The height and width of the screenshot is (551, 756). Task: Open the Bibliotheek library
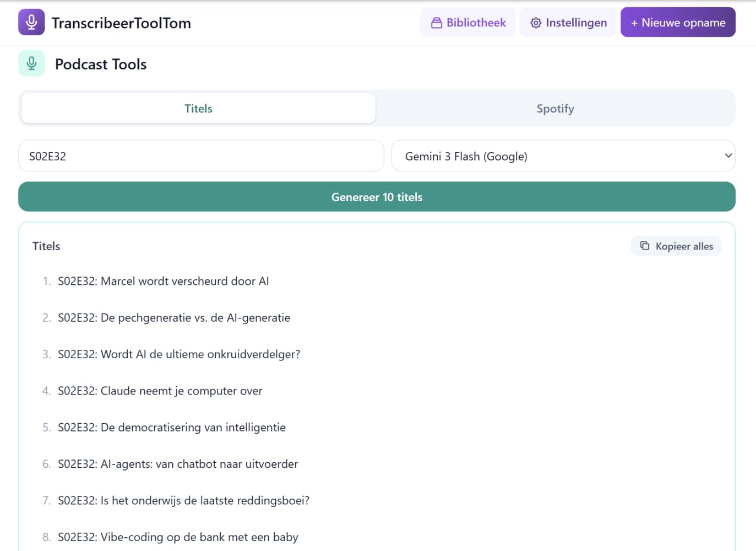coord(468,23)
